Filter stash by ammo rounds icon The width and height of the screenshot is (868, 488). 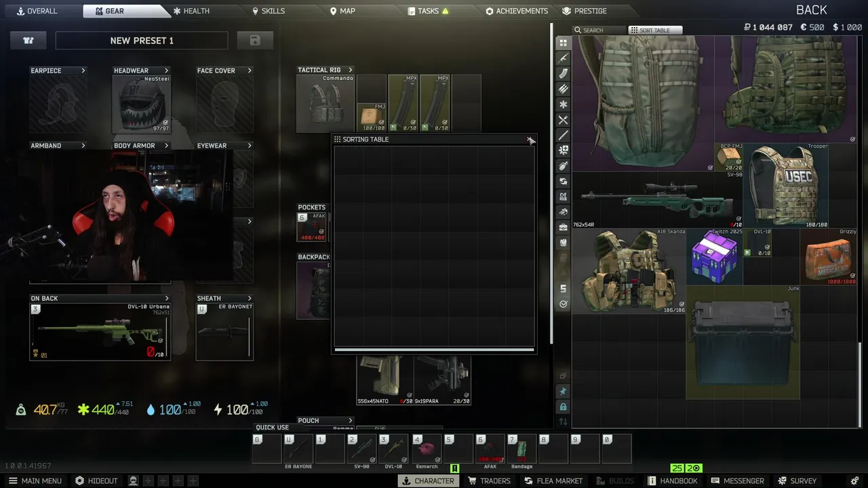point(563,89)
